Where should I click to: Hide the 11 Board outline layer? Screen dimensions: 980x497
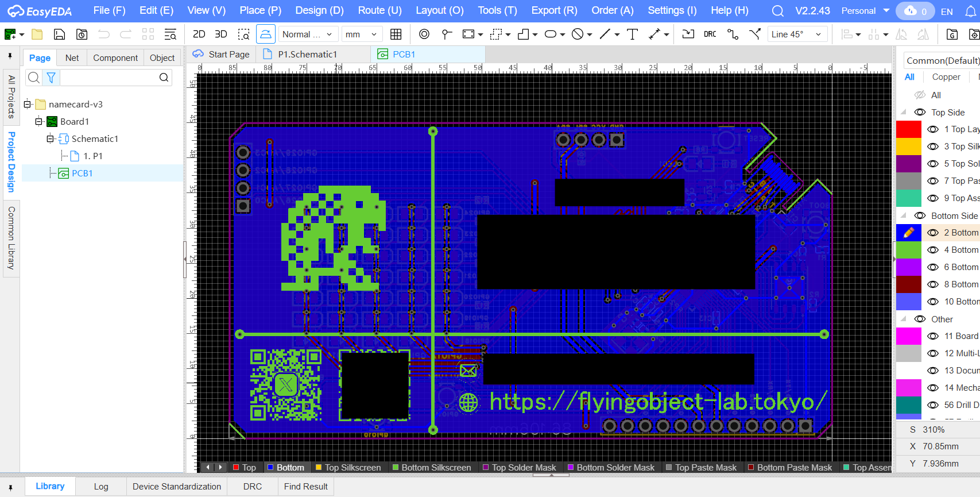(933, 336)
